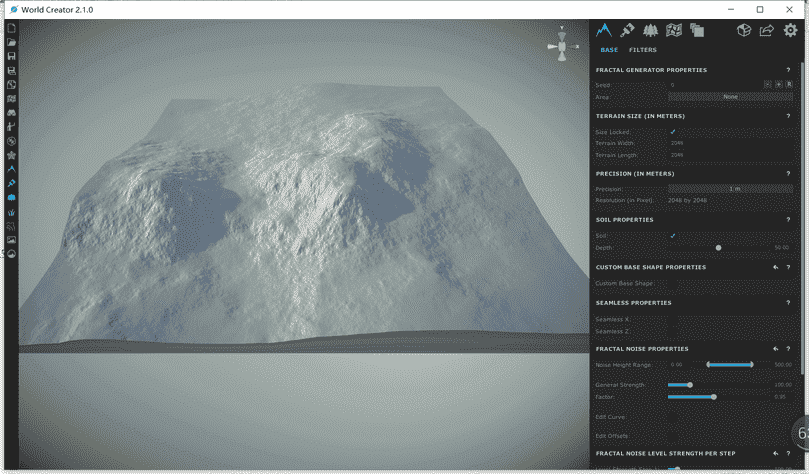This screenshot has height=474, width=809.
Task: Open the paint brush texturing tab icon
Action: [x=627, y=30]
